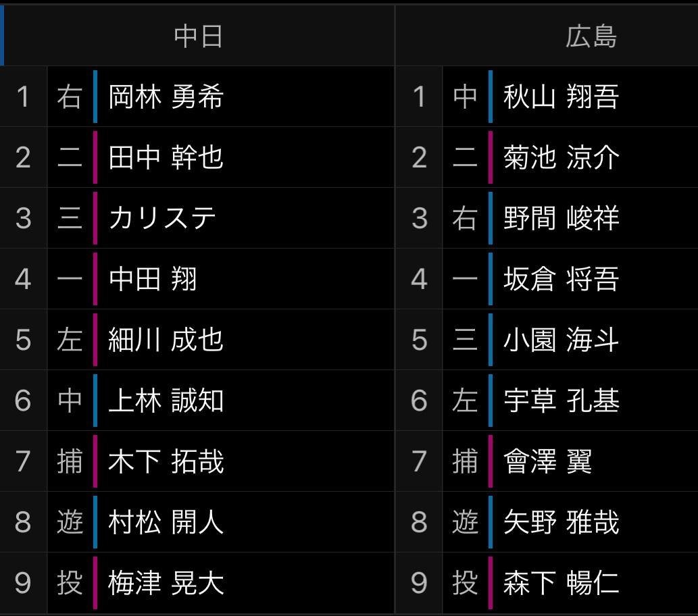Open catcher 木下 拓哉

pos(166,461)
